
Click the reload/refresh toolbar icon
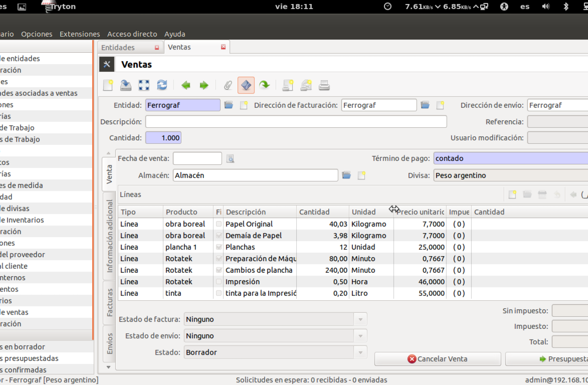(162, 85)
